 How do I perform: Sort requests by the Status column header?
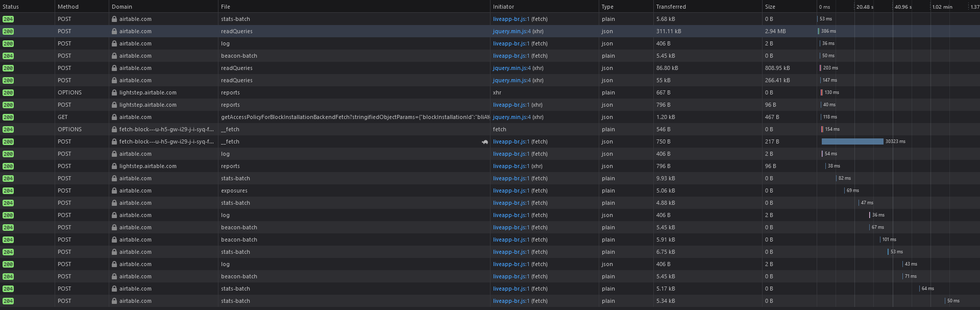pyautogui.click(x=27, y=7)
